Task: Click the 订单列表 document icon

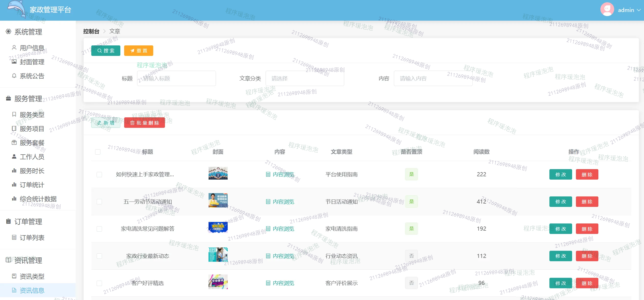Action: point(14,237)
